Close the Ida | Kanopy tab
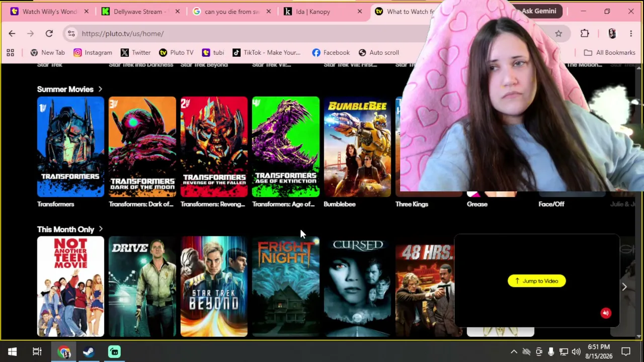Viewport: 644px width, 362px height. tap(359, 12)
